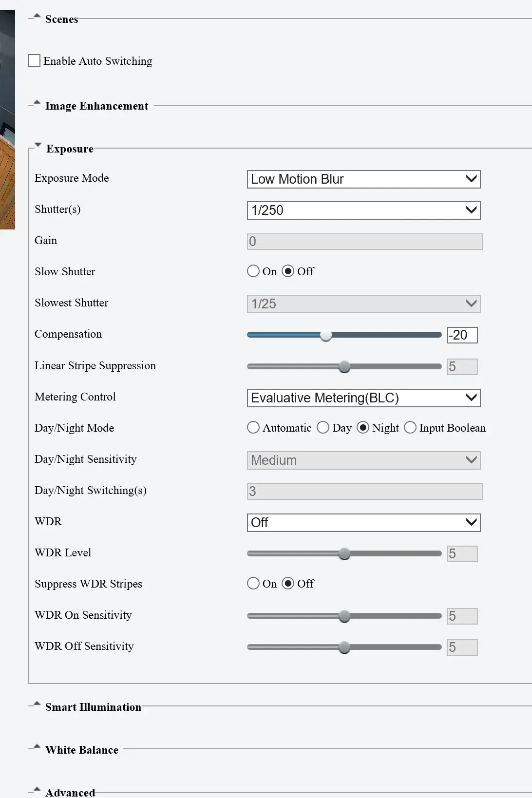Click WDR Off Sensitivity value box
This screenshot has width=532, height=798.
[x=462, y=647]
